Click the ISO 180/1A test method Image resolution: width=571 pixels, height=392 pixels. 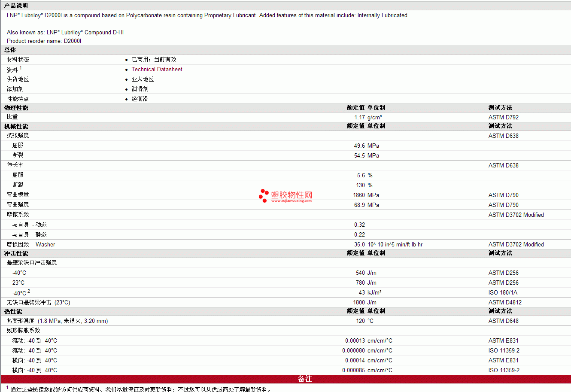point(503,292)
